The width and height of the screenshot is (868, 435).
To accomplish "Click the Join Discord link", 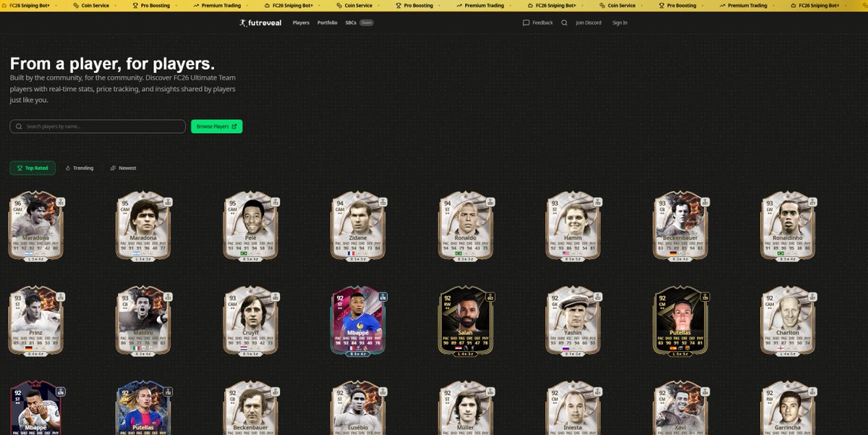I will coord(588,22).
